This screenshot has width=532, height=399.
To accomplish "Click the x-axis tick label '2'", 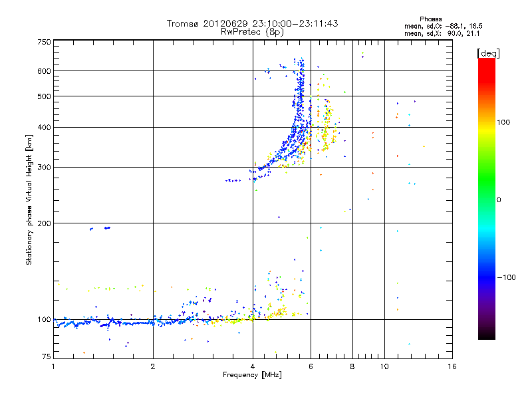I will point(153,366).
